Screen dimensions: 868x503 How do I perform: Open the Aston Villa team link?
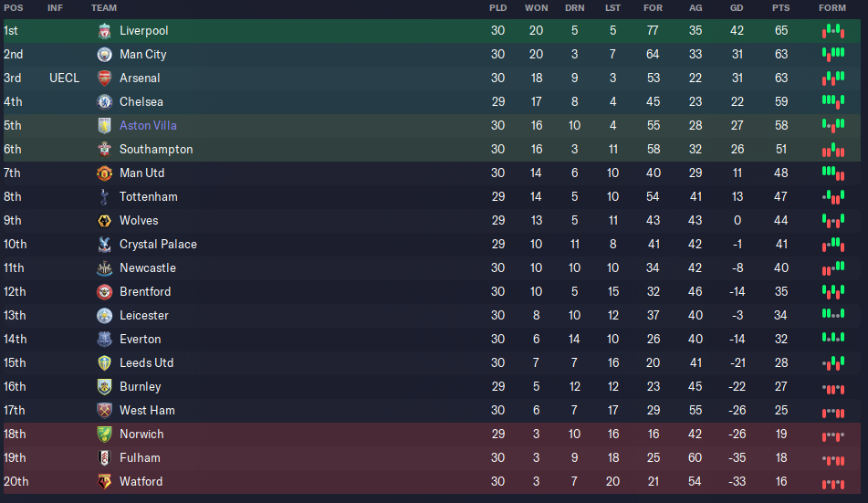[148, 126]
